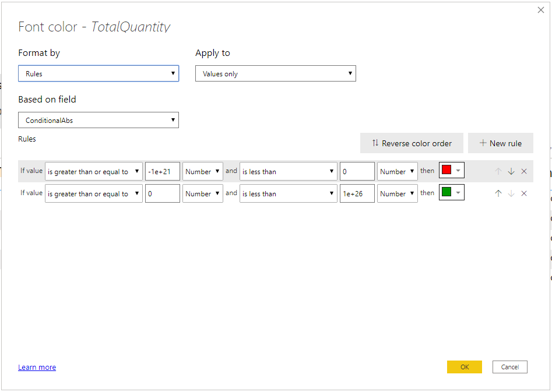The width and height of the screenshot is (552, 392).
Task: Open the Format by Rules dropdown
Action: coord(98,73)
